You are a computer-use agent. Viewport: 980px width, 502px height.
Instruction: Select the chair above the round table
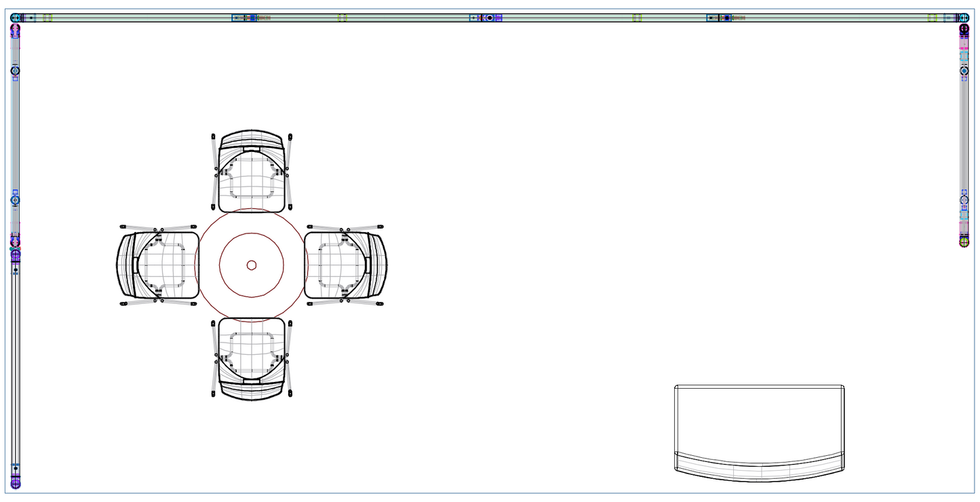click(x=252, y=171)
